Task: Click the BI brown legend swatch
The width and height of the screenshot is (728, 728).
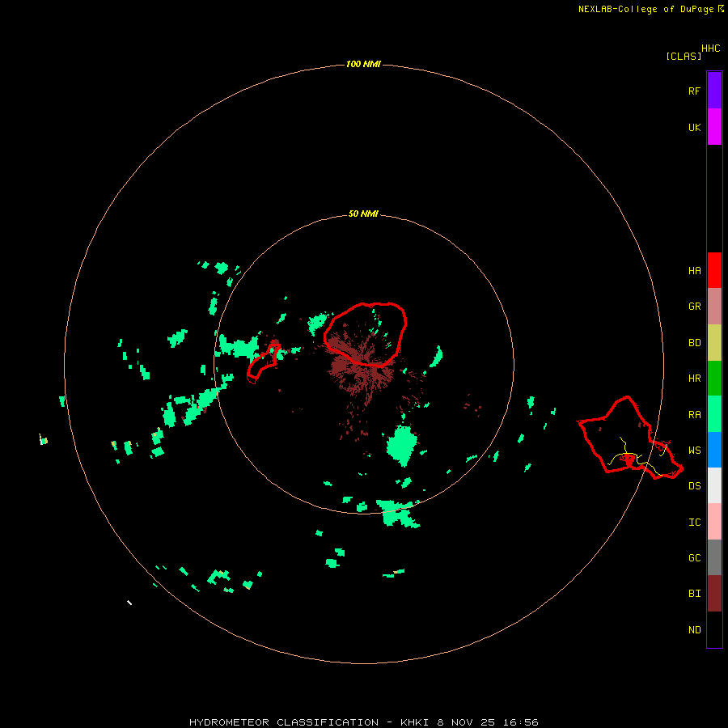Action: tap(714, 594)
